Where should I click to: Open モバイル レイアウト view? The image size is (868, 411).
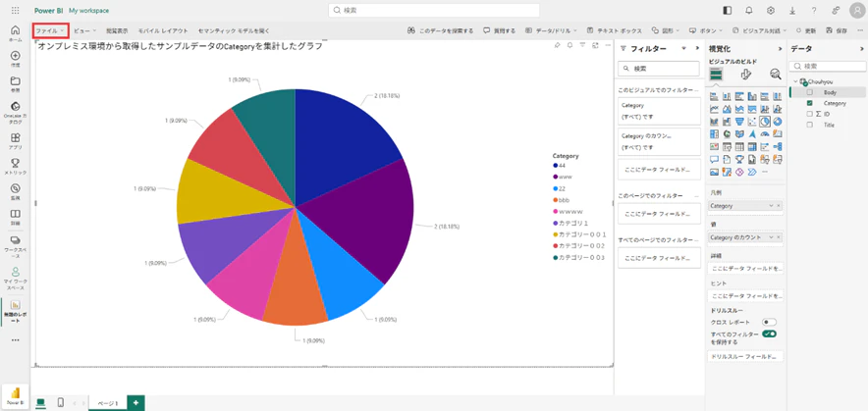[x=163, y=31]
